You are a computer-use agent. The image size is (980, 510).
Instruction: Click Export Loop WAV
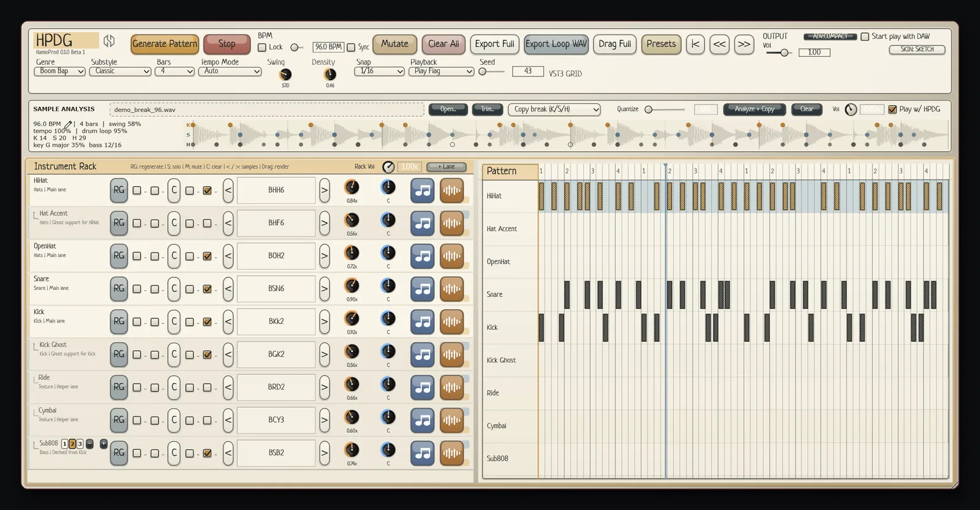556,44
